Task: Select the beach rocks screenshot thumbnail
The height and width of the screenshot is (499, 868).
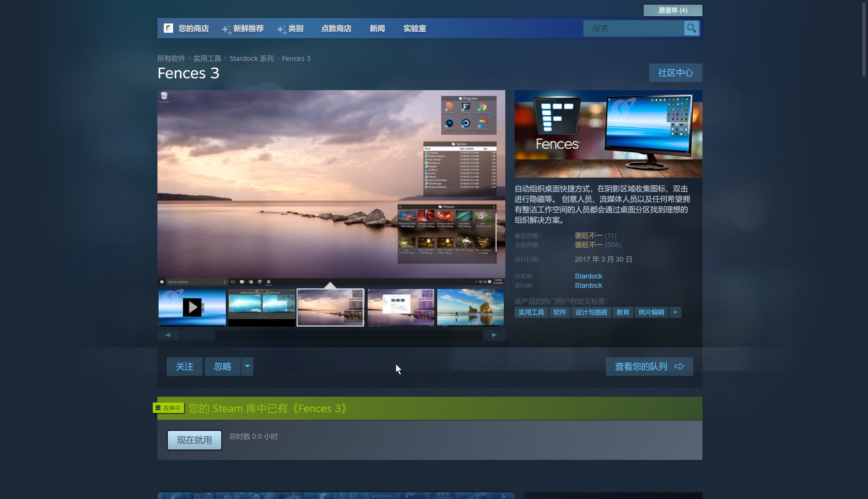Action: tap(470, 307)
